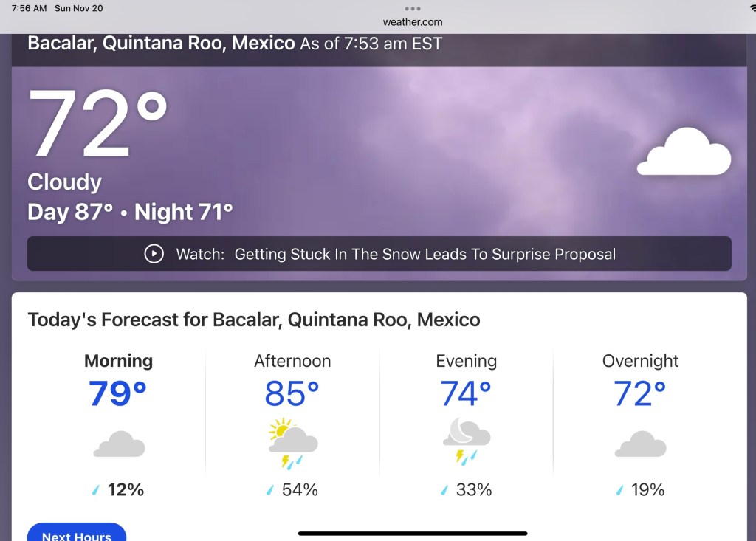Click the Bacalar, Quintana Roo location title
756x541 pixels.
(161, 43)
